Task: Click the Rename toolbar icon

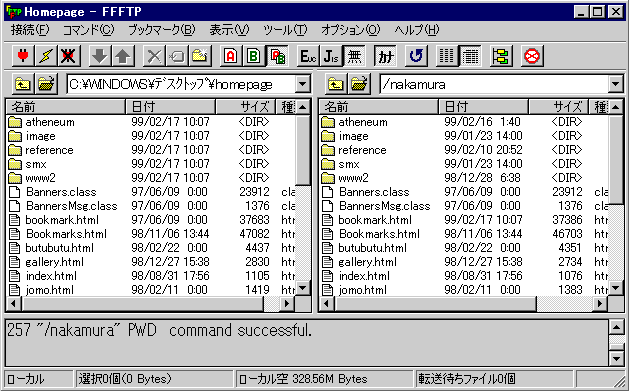Action: coord(177,56)
